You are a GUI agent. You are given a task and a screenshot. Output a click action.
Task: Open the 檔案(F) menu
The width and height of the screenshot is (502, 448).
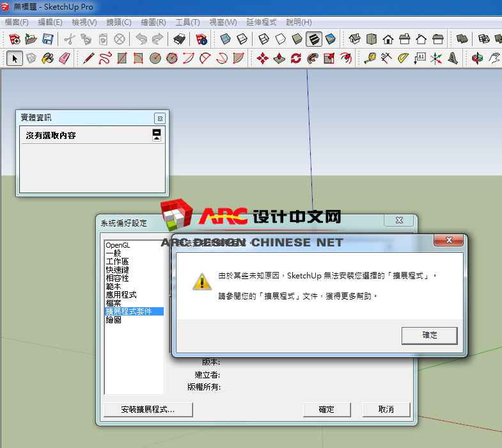[17, 22]
